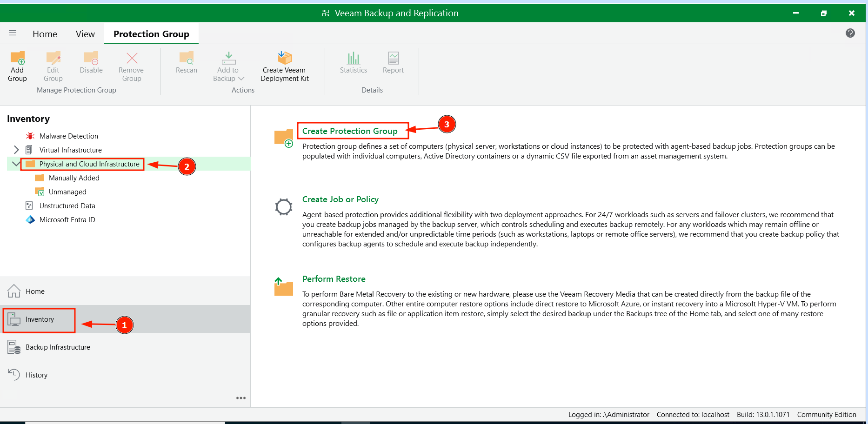Click the Backup Infrastructure server icon
The height and width of the screenshot is (424, 868).
[14, 347]
